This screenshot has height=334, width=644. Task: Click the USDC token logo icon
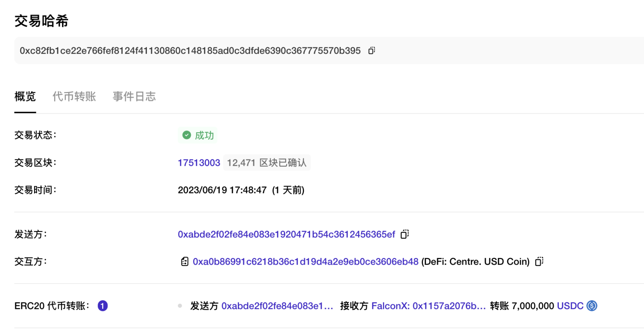[x=592, y=306]
